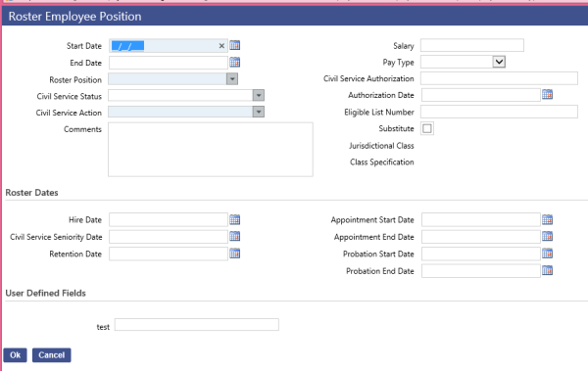Open the Hire Date calendar picker
588x371 pixels.
pos(235,219)
